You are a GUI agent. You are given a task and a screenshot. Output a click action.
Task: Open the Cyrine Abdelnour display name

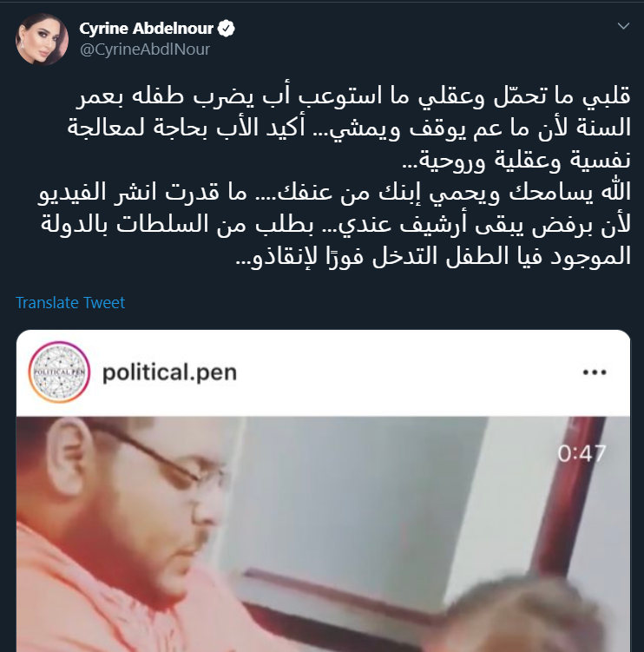pos(146,29)
